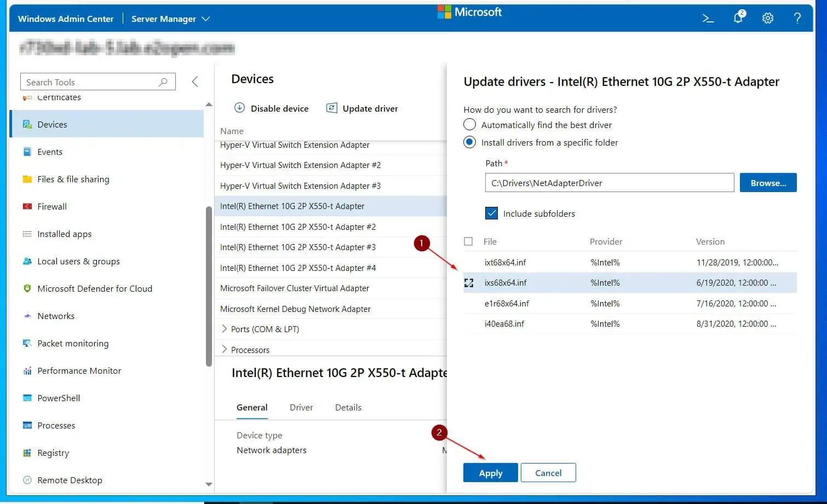
Task: Select the ixt68x64.inf driver row
Action: (630, 262)
